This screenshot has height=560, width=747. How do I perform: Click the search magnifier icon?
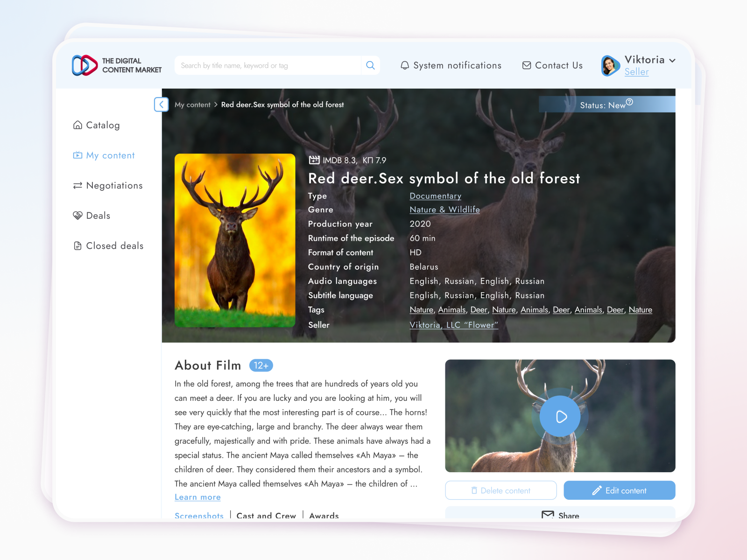click(370, 65)
